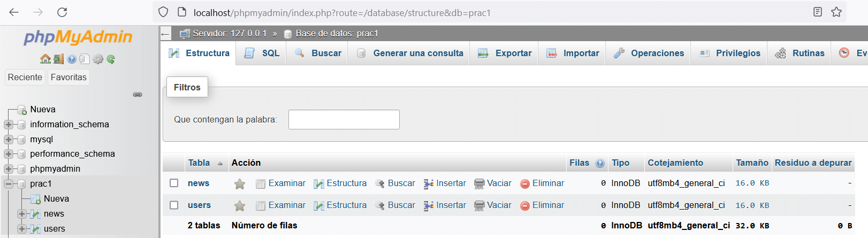
Task: Check the news table checkbox
Action: tap(174, 183)
